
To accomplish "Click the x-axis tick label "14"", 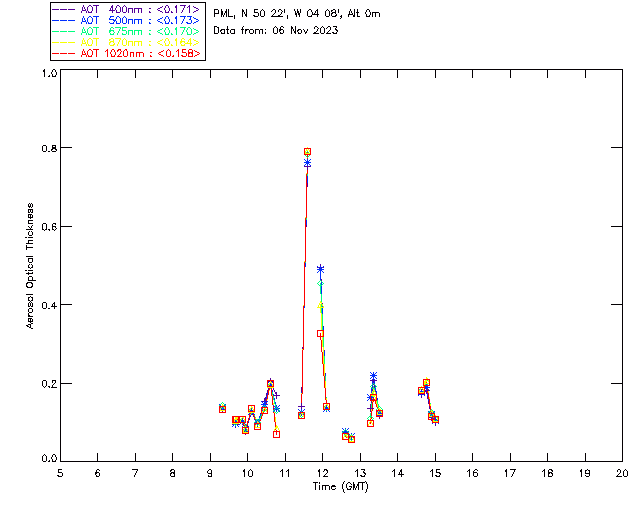I will pos(398,473).
